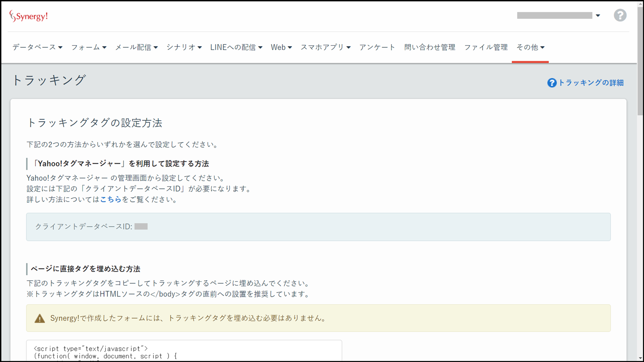
Task: Go to the アンケート page
Action: [x=377, y=47]
